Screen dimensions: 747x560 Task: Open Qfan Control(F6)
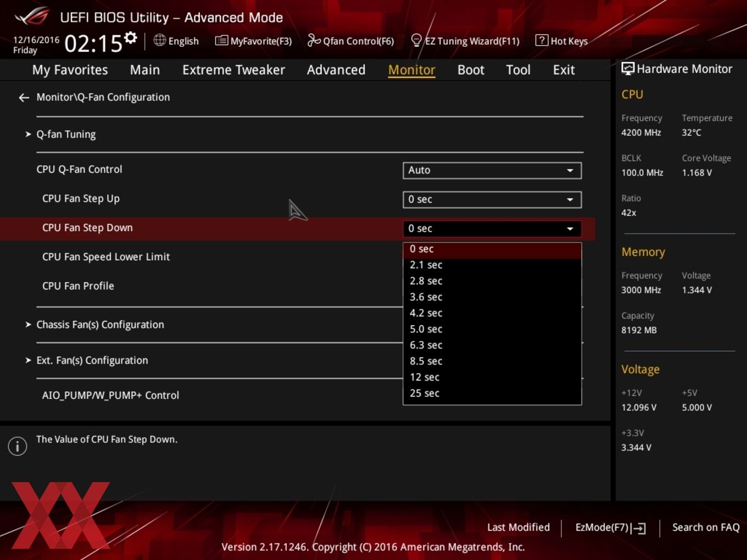(350, 41)
